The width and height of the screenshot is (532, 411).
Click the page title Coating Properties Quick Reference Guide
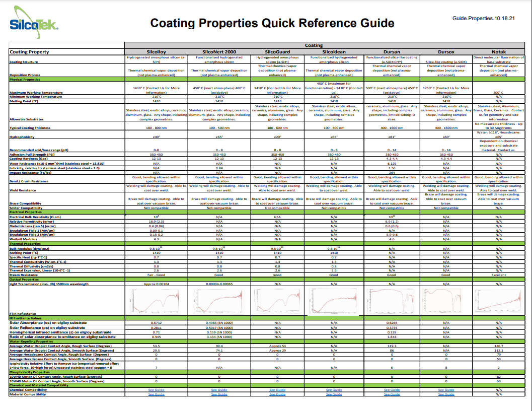tap(272, 23)
